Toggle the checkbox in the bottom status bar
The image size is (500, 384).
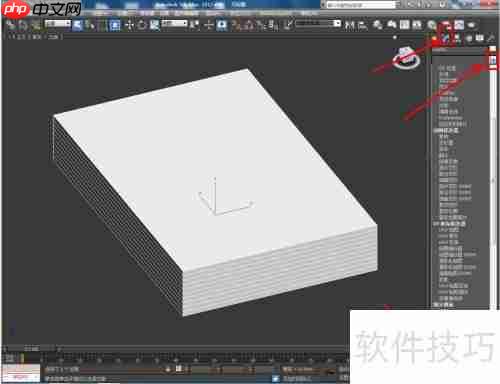coord(275,378)
